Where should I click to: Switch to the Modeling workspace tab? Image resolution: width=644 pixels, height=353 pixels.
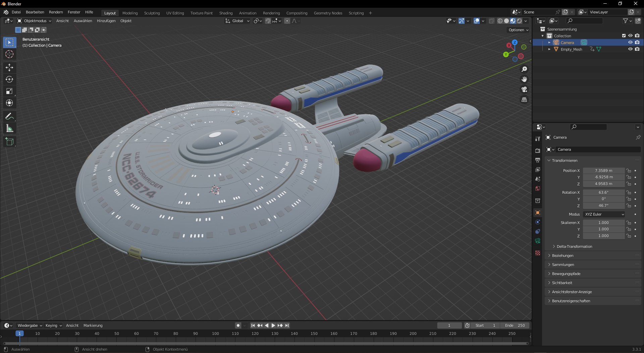click(x=130, y=13)
